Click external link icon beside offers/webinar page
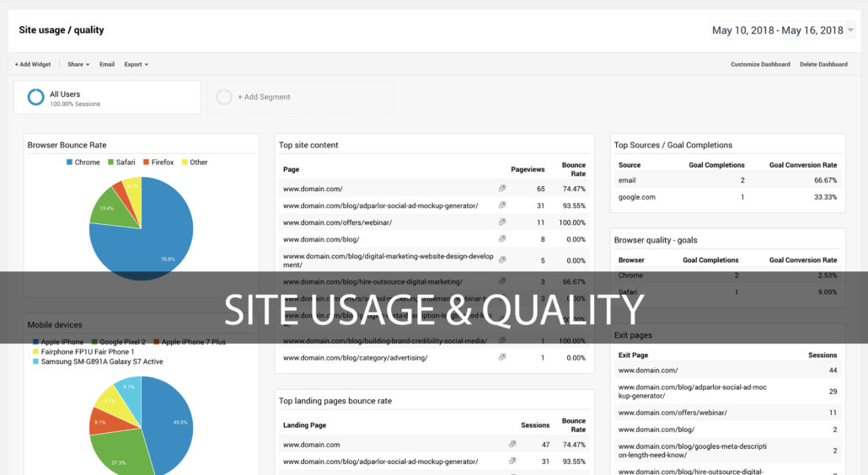The width and height of the screenshot is (868, 475). point(502,222)
